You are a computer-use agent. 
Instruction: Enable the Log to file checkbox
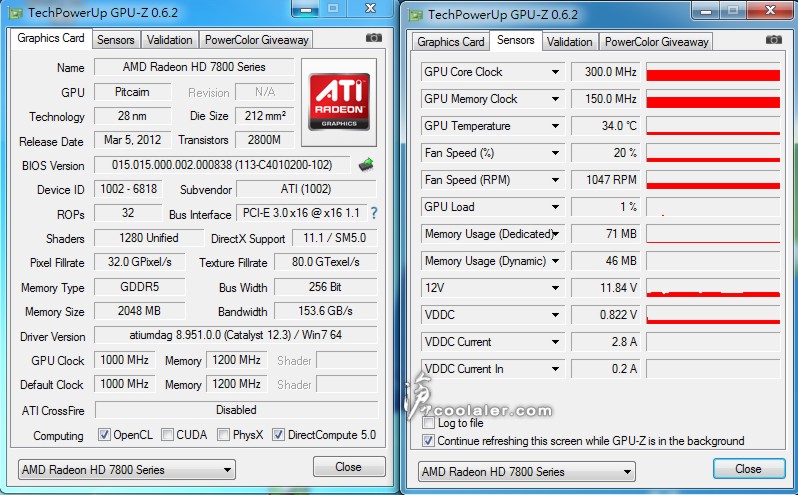click(429, 423)
